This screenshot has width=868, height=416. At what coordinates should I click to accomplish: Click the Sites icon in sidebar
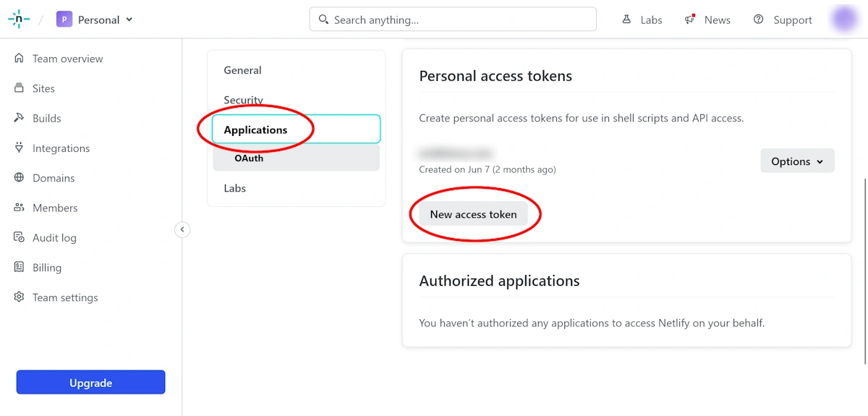click(x=19, y=88)
